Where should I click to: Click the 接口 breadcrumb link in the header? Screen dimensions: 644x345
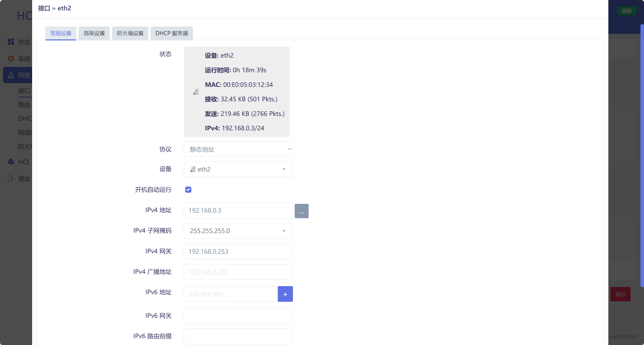tap(43, 8)
